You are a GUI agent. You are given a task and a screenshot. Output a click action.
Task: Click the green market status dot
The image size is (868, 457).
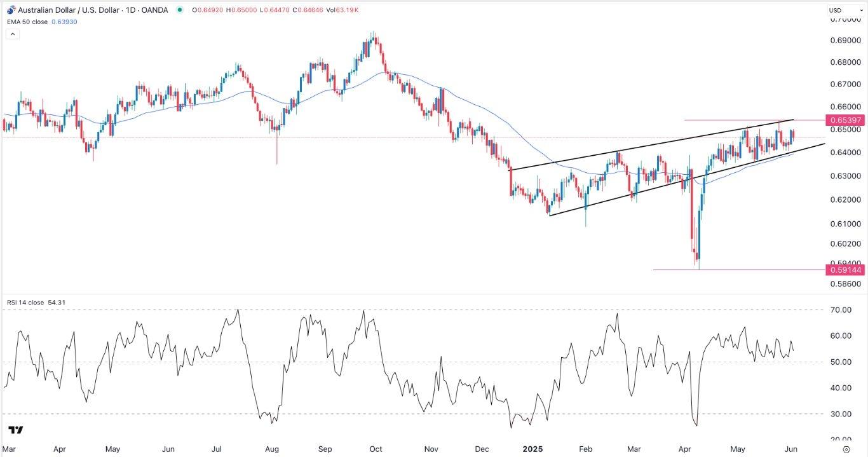[x=181, y=10]
